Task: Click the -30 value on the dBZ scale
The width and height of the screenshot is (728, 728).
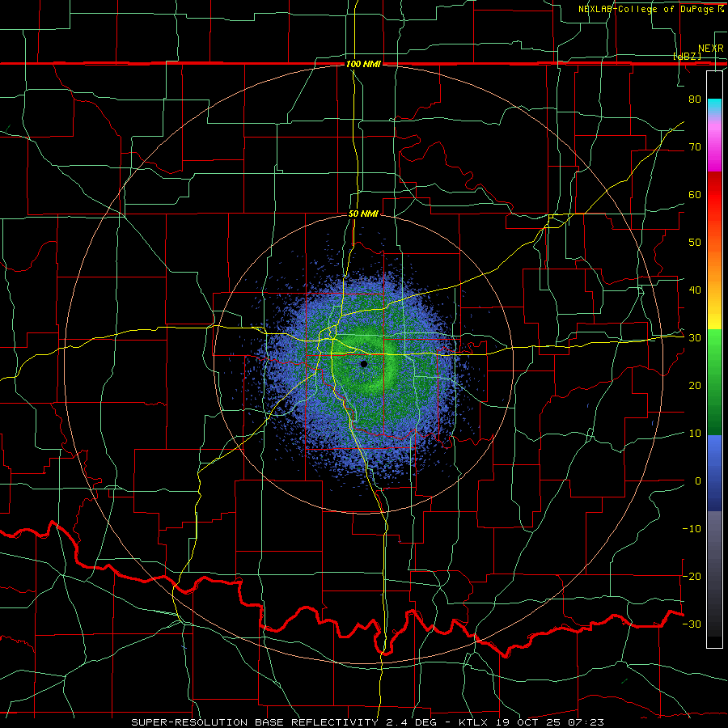Action: point(692,624)
